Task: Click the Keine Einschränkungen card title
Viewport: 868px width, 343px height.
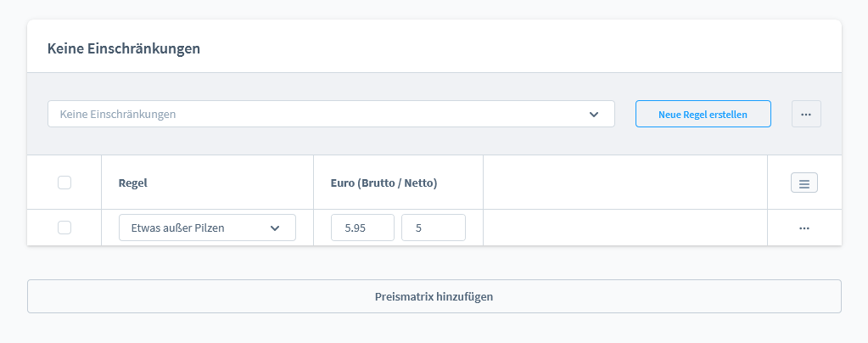Action: coord(124,48)
